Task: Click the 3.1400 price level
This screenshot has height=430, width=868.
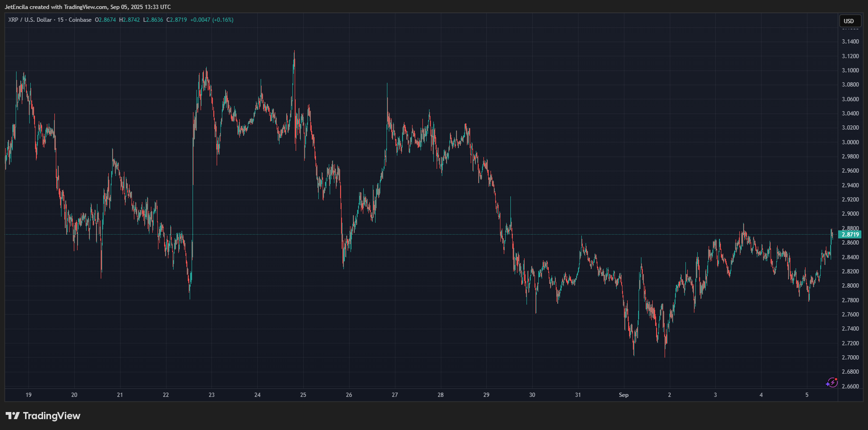Action: coord(851,41)
